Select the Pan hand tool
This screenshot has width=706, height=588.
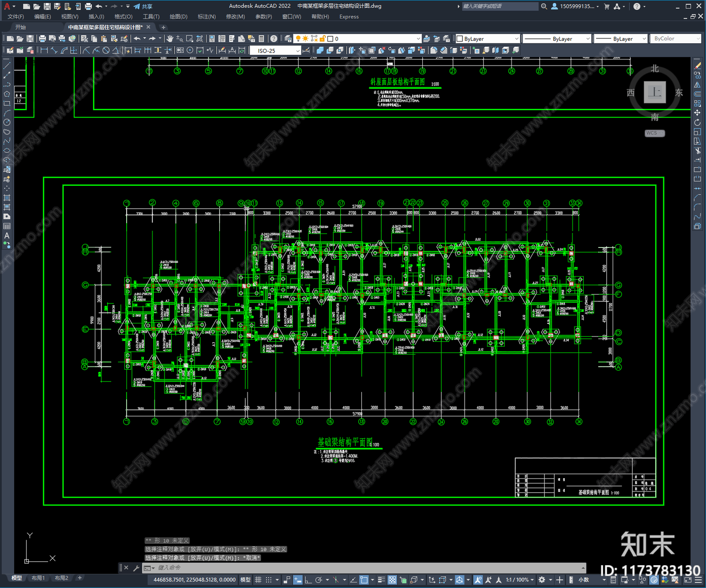(x=170, y=39)
